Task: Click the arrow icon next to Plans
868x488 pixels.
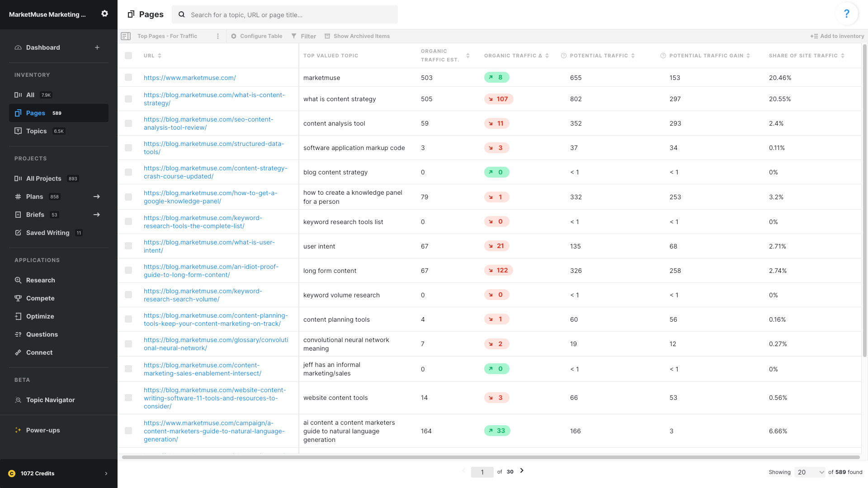Action: [x=97, y=197]
